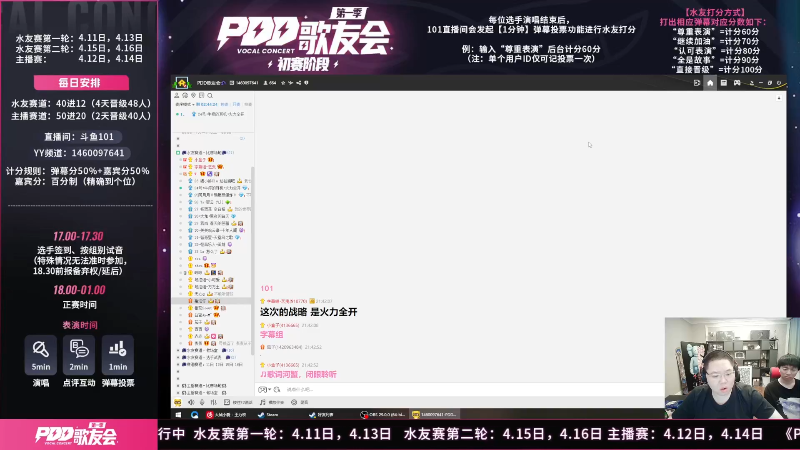Viewport: 800px width, 450px height.
Task: Click the search magnifier above channel tree
Action: (210, 95)
